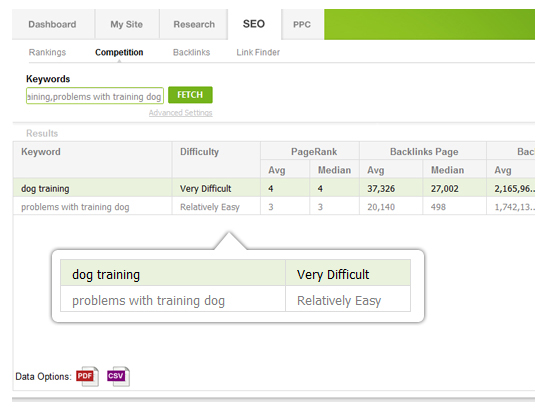Switch to My Site tab
548x417 pixels.
(x=127, y=24)
